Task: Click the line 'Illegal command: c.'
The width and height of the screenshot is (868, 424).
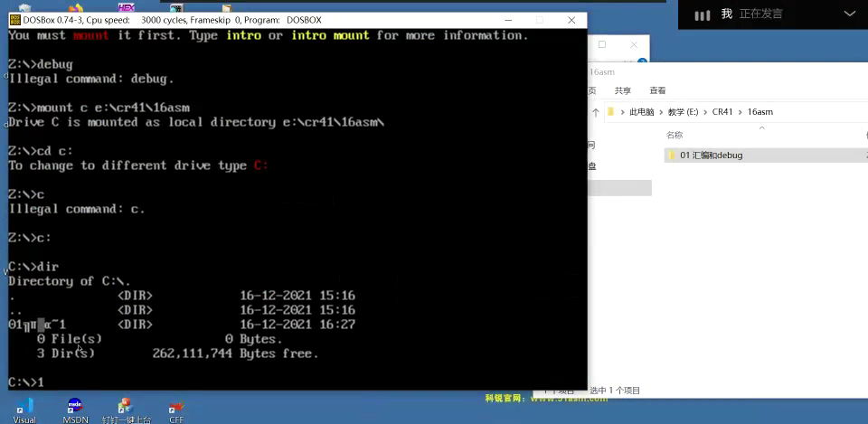Action: [77, 209]
